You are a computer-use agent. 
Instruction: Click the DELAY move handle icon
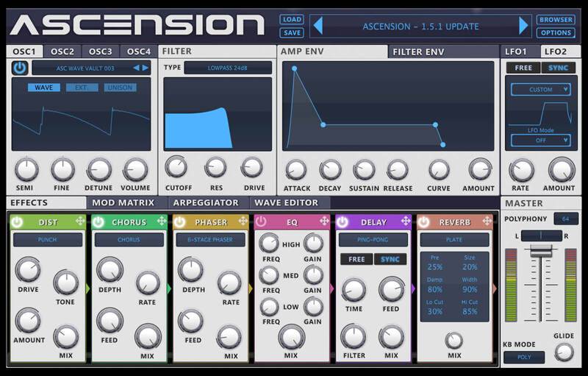[x=406, y=221]
